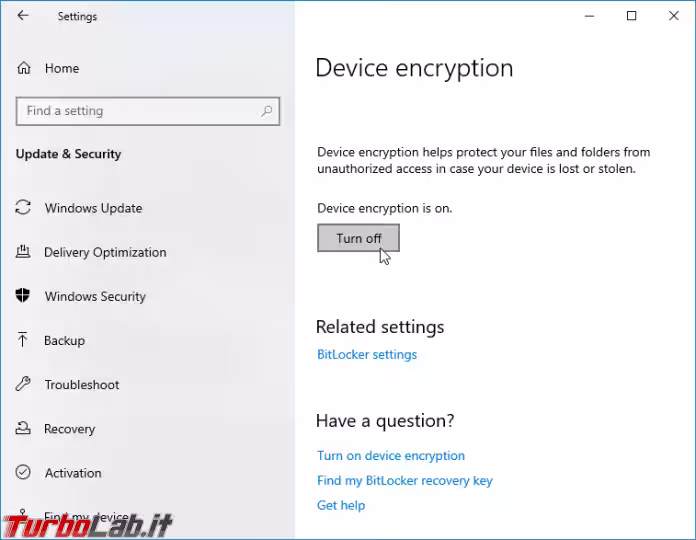The height and width of the screenshot is (540, 696).
Task: Go to the Recovery settings page
Action: pos(69,429)
